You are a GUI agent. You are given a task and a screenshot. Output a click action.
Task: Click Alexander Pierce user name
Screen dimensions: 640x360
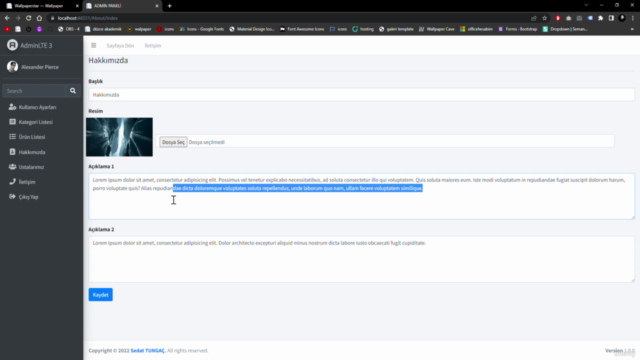[40, 67]
